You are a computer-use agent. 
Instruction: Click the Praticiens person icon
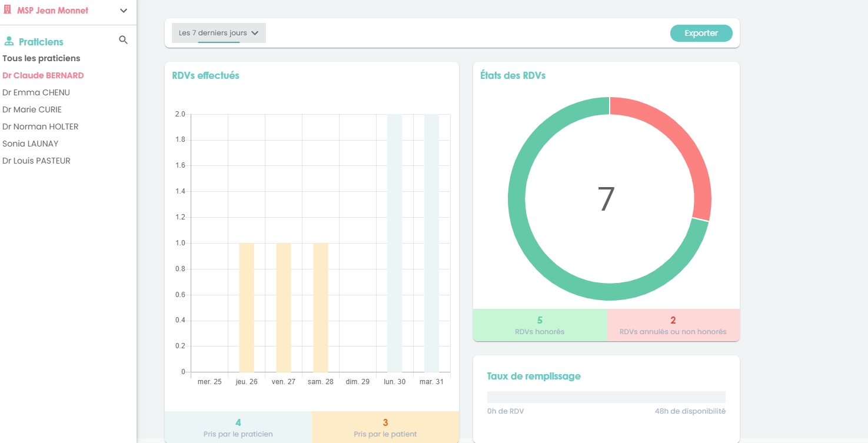pyautogui.click(x=9, y=42)
